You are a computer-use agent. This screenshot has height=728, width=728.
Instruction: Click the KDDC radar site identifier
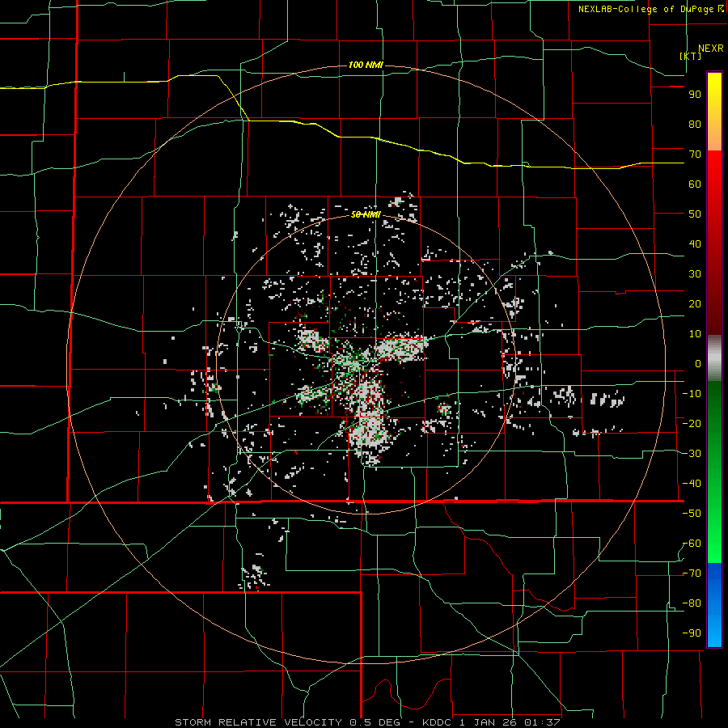tap(438, 722)
